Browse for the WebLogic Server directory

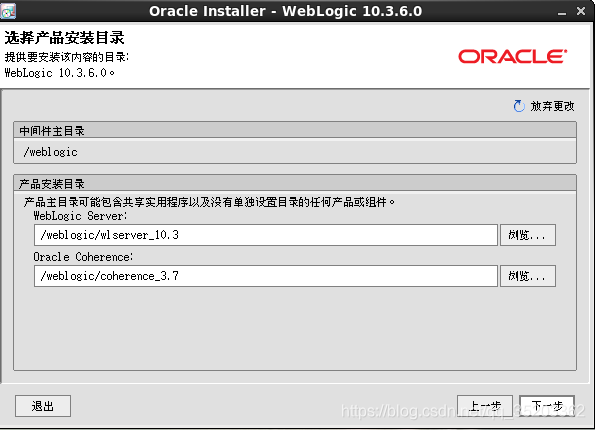(x=528, y=235)
